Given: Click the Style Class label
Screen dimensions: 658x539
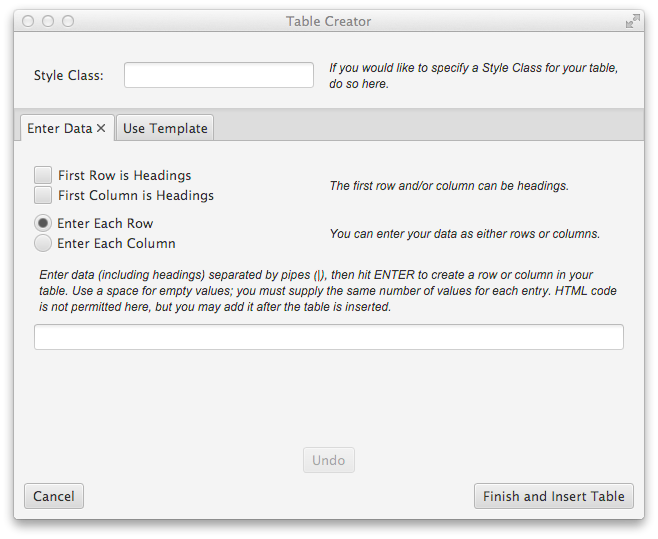Looking at the screenshot, I should [x=68, y=75].
